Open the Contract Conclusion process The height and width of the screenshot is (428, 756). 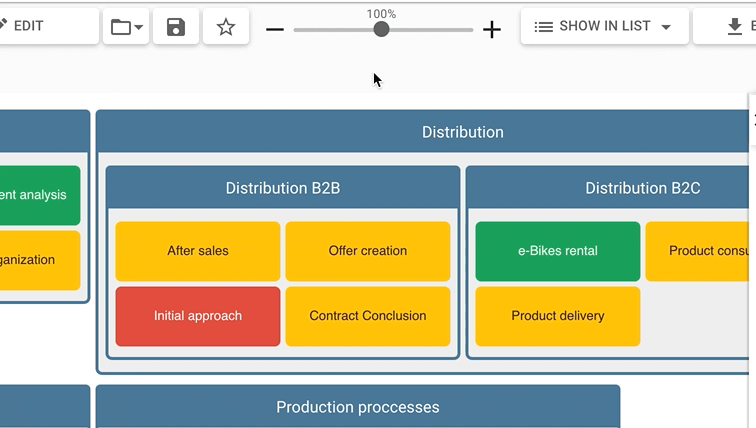(368, 316)
